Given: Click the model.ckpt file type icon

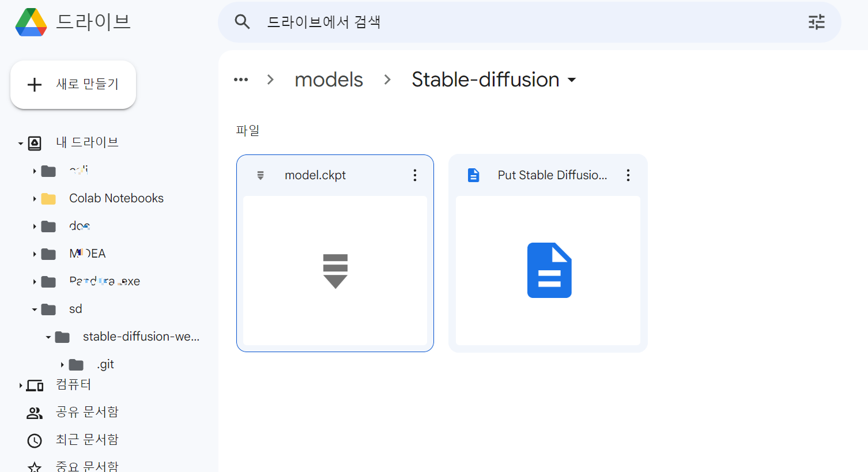Looking at the screenshot, I should pos(261,175).
